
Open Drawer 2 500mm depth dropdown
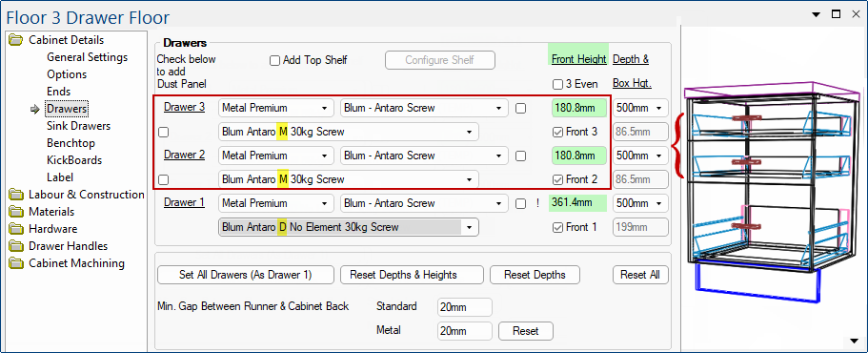pyautogui.click(x=640, y=156)
